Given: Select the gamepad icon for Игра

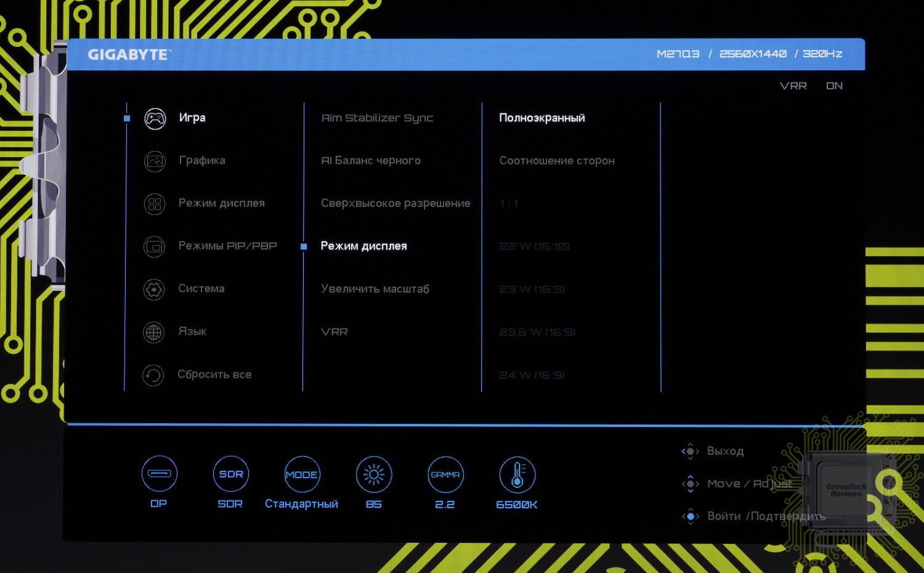Looking at the screenshot, I should [x=155, y=118].
